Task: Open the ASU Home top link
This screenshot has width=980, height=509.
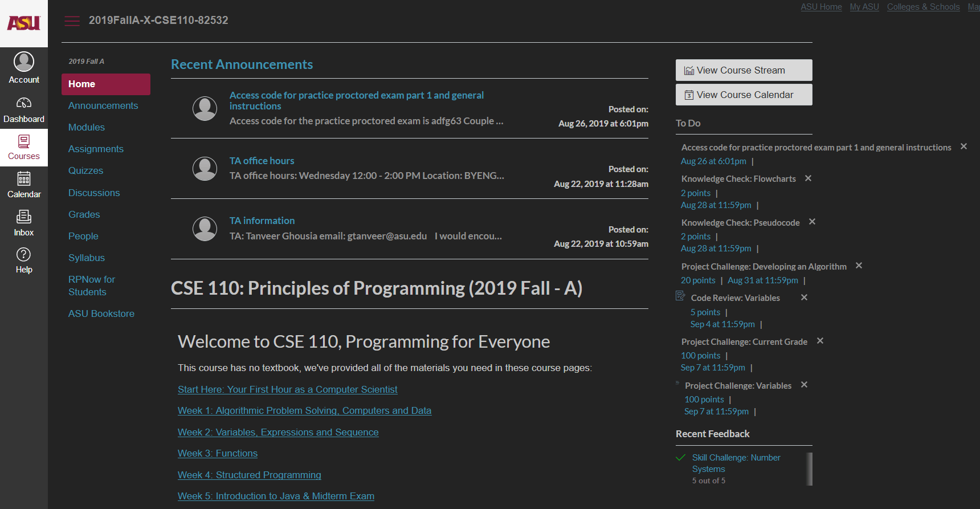Action: [821, 7]
